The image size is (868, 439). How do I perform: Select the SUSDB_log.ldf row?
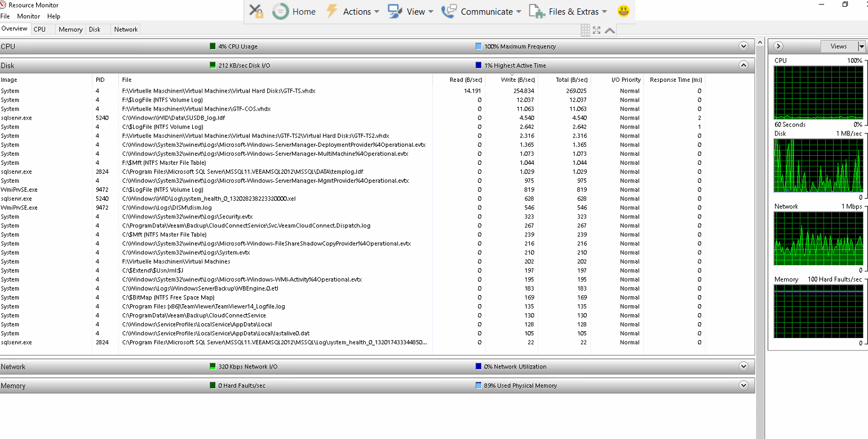point(352,118)
